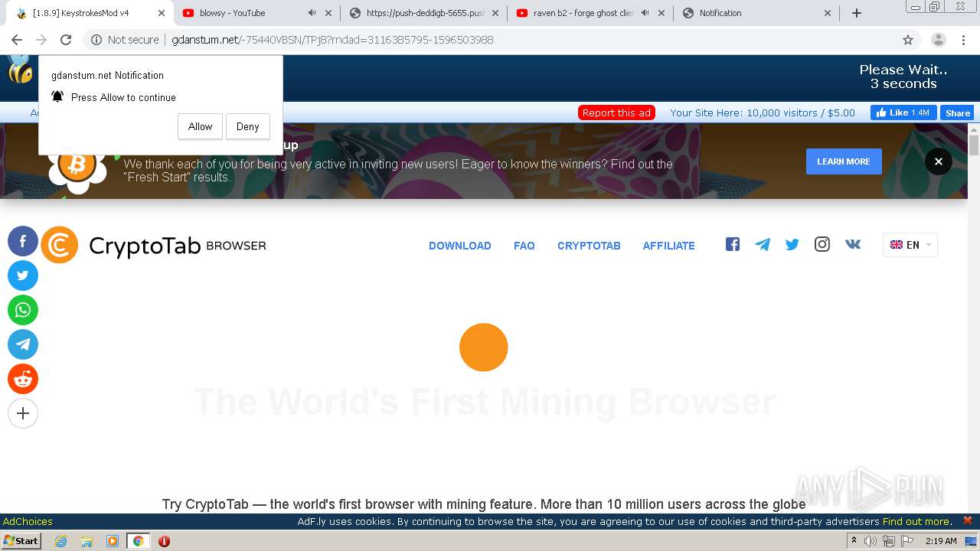The width and height of the screenshot is (980, 551).
Task: Click the Chrome taskbar icon
Action: (139, 541)
